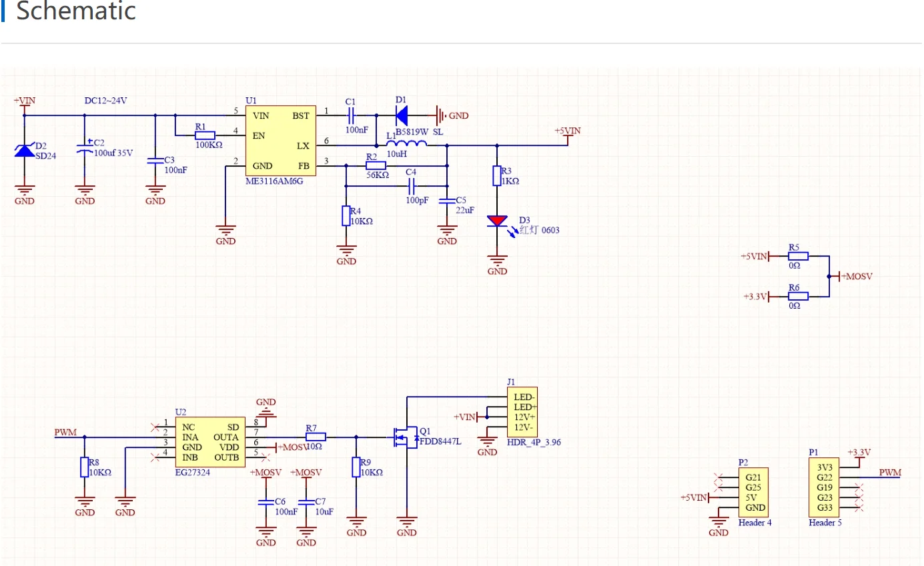The height and width of the screenshot is (566, 924).
Task: Click the PWM net label beside Header 5
Action: click(889, 473)
